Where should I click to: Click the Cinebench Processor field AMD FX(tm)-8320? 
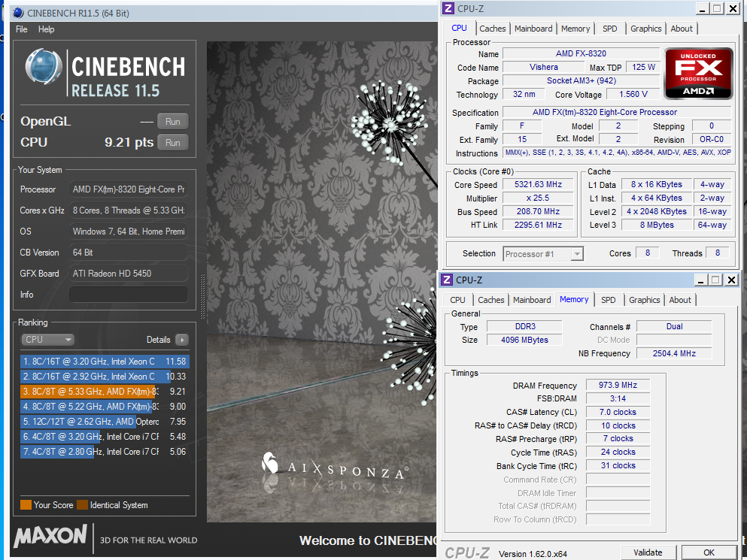point(128,189)
